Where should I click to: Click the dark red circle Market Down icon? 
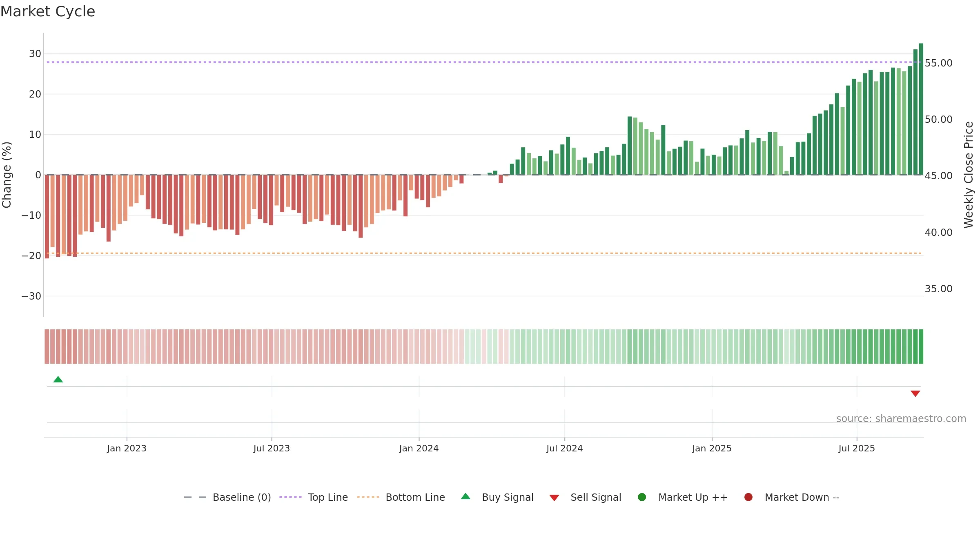point(748,497)
